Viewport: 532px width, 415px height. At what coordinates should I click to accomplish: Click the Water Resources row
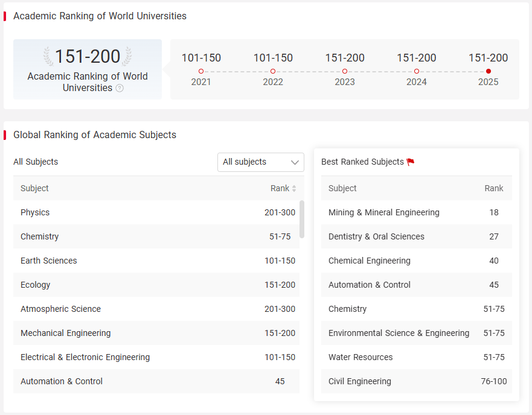coord(416,357)
